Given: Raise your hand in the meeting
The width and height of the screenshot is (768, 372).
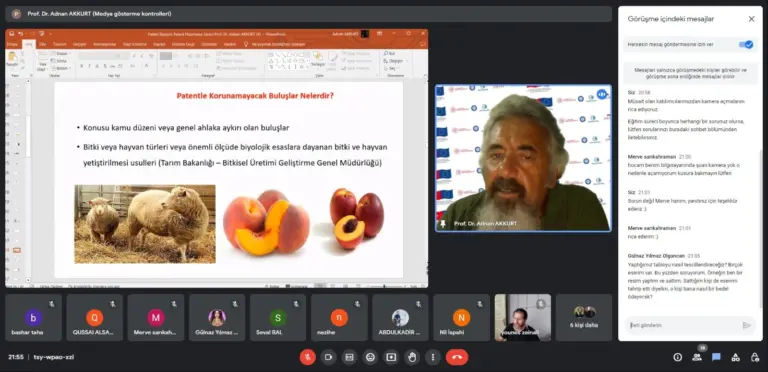Looking at the screenshot, I should point(412,357).
